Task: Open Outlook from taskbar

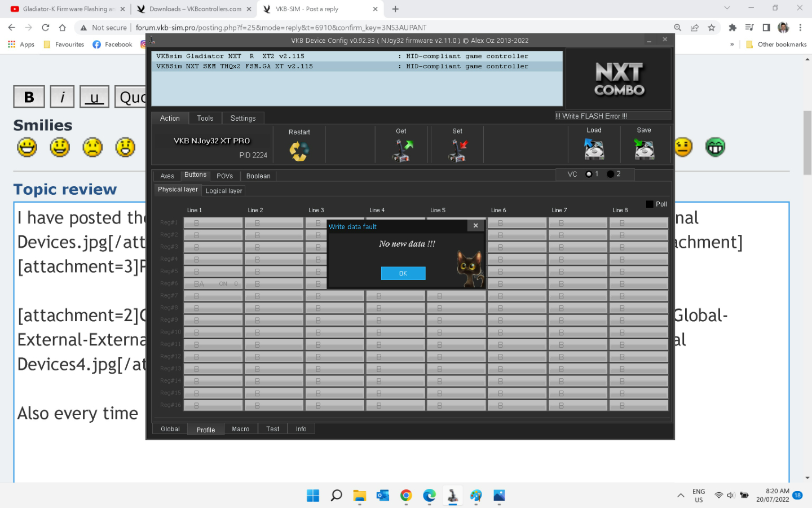Action: [x=383, y=496]
